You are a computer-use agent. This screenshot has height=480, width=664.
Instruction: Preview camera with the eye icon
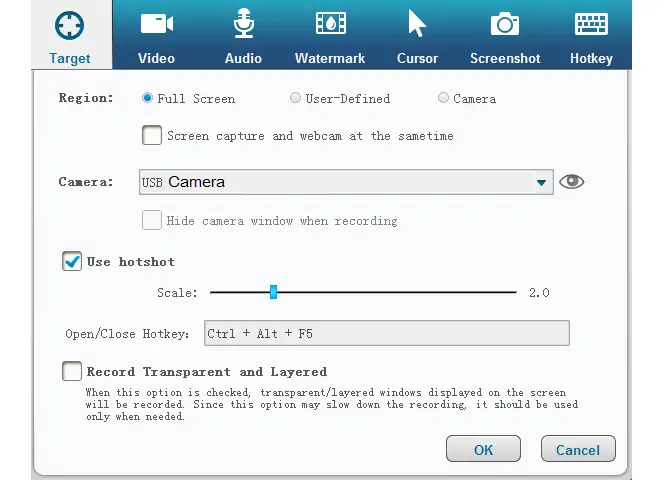[571, 182]
